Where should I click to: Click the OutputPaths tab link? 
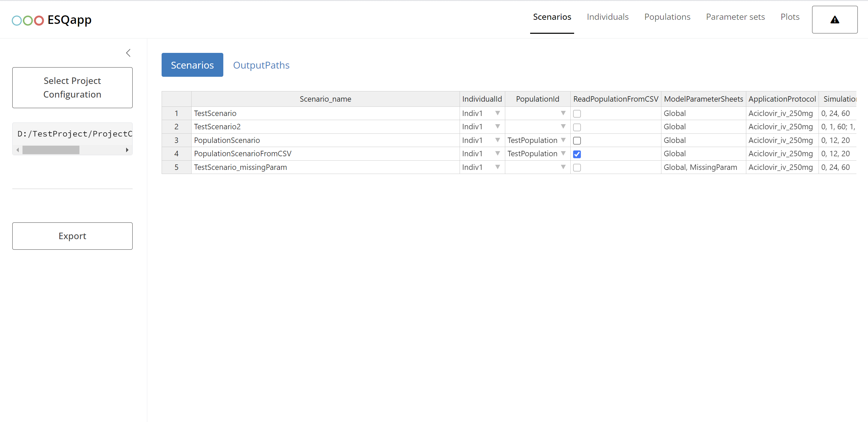tap(261, 65)
